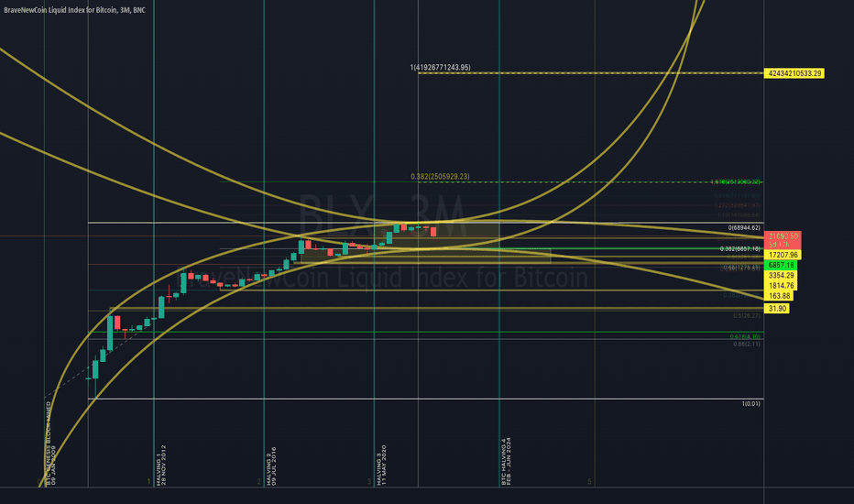Click the green dashed 1.618 extension label
The height and width of the screenshot is (504, 854).
pos(736,182)
